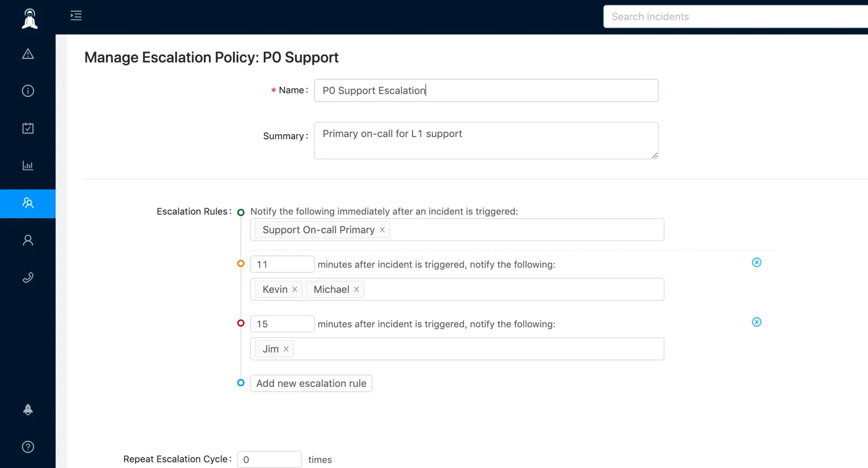Select the escalation policies team icon
Screen dimensions: 868x468
(x=28, y=203)
